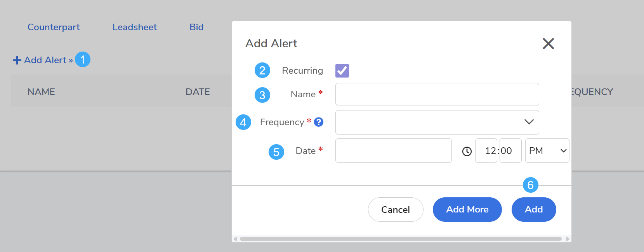The image size is (644, 252).
Task: Click the right arrow of horizontal scrollbar
Action: point(568,239)
